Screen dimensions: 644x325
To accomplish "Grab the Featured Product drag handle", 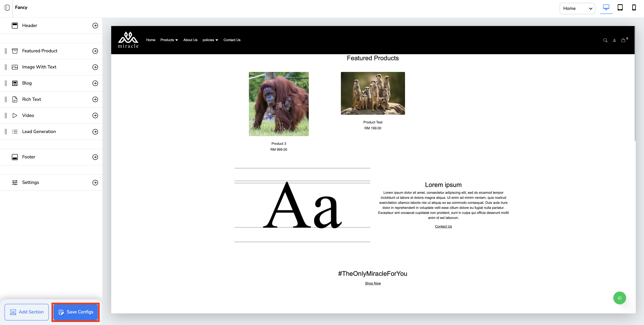I will 6,51.
